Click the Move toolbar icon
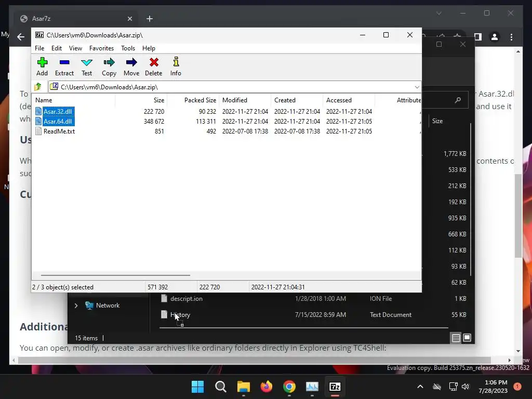The height and width of the screenshot is (399, 532). point(131,66)
